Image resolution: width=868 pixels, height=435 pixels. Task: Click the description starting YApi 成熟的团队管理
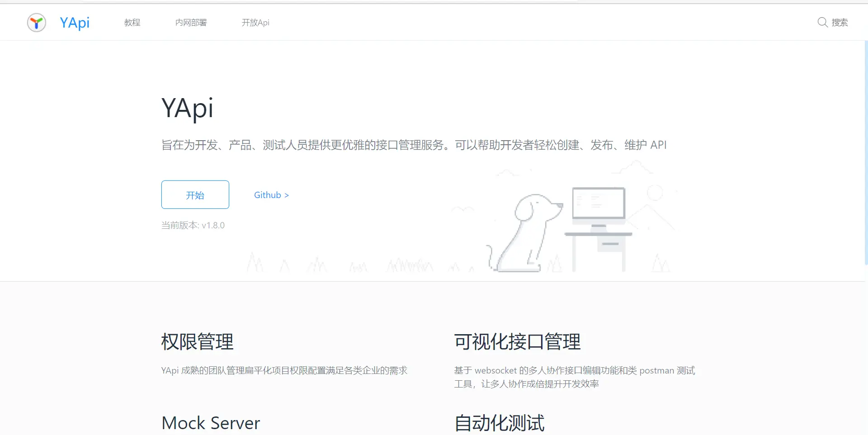pyautogui.click(x=284, y=371)
